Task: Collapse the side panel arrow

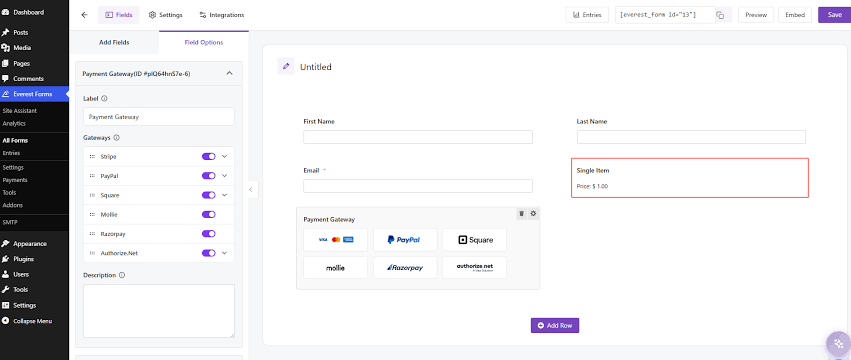Action: (251, 190)
